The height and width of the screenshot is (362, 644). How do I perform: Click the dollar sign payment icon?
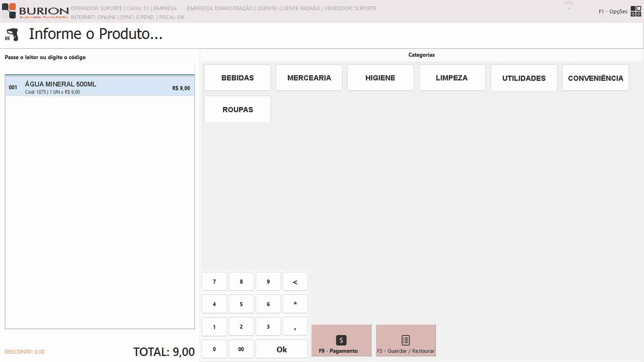pos(341,340)
